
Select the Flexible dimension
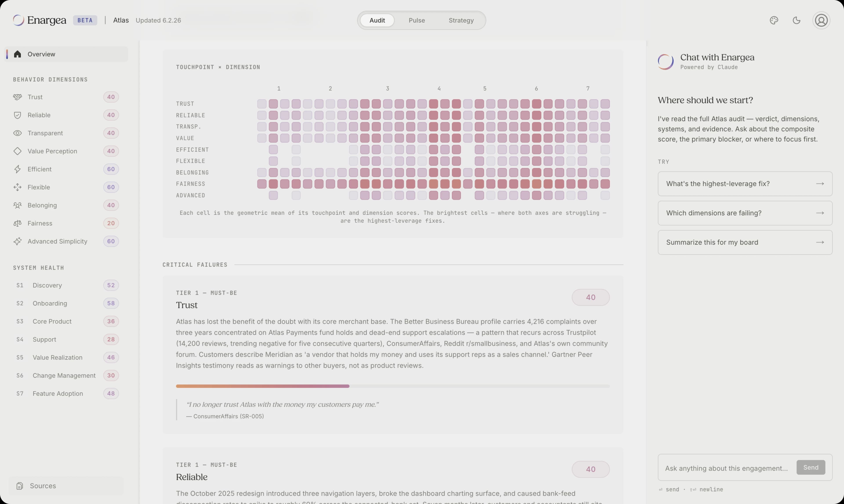click(x=66, y=187)
